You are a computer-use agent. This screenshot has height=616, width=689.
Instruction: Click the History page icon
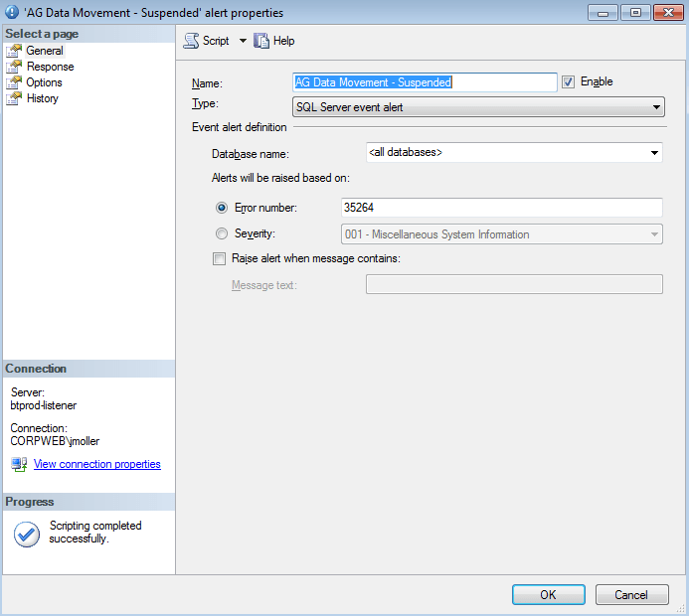[14, 98]
